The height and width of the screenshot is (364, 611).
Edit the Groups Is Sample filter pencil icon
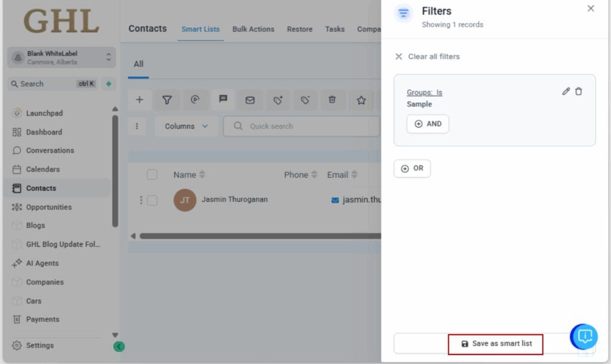tap(566, 91)
